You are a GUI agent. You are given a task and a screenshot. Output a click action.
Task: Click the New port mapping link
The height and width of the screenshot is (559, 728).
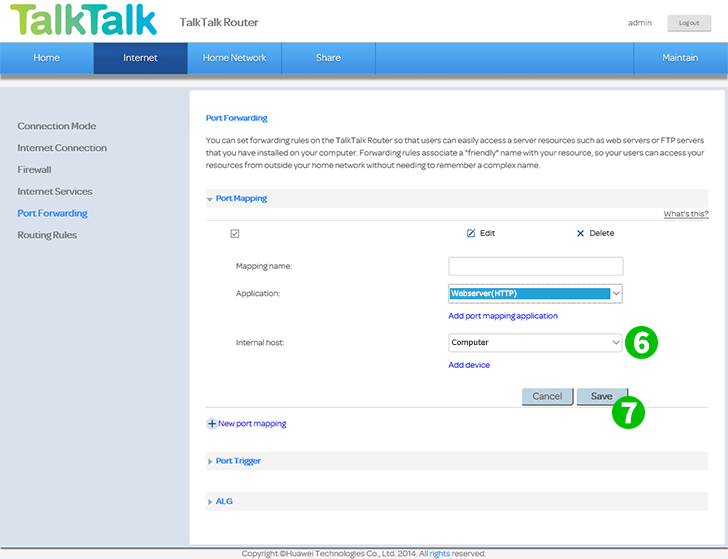(x=252, y=423)
